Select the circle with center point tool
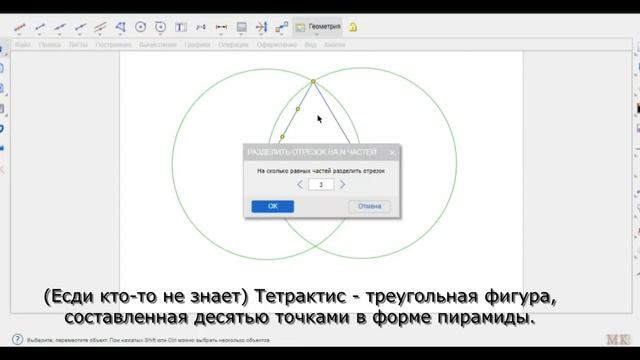Image resolution: width=640 pixels, height=360 pixels. (140, 27)
